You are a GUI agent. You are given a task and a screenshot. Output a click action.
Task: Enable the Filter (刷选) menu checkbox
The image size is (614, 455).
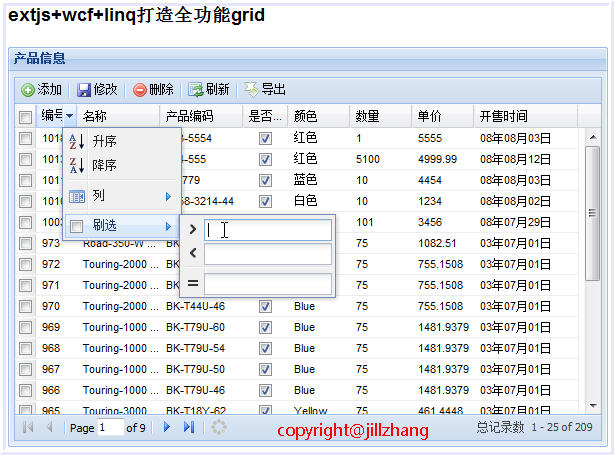pyautogui.click(x=77, y=226)
